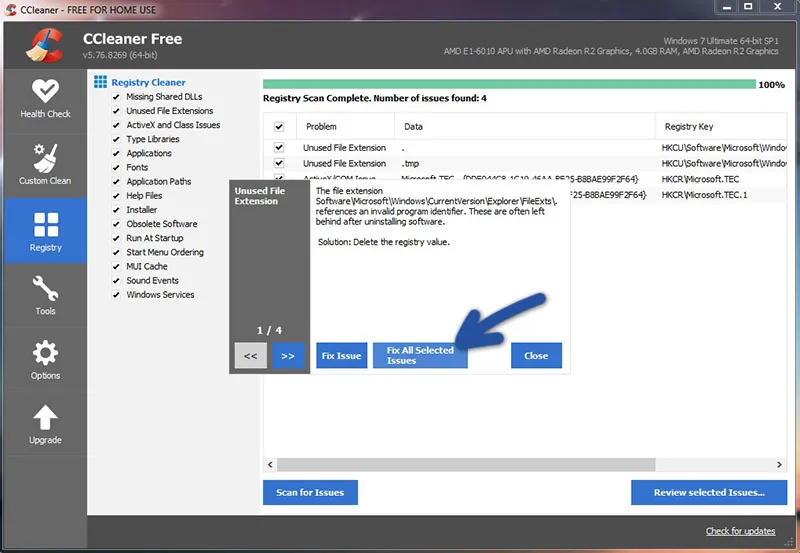Viewport: 800px width, 553px height.
Task: Toggle Application Paths checkbox
Action: [x=116, y=182]
